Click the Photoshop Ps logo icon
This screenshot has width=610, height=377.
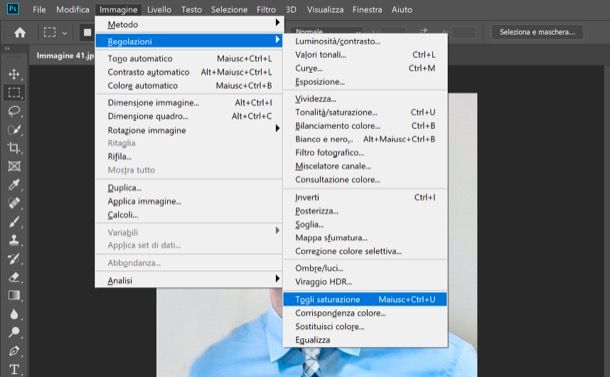[12, 9]
